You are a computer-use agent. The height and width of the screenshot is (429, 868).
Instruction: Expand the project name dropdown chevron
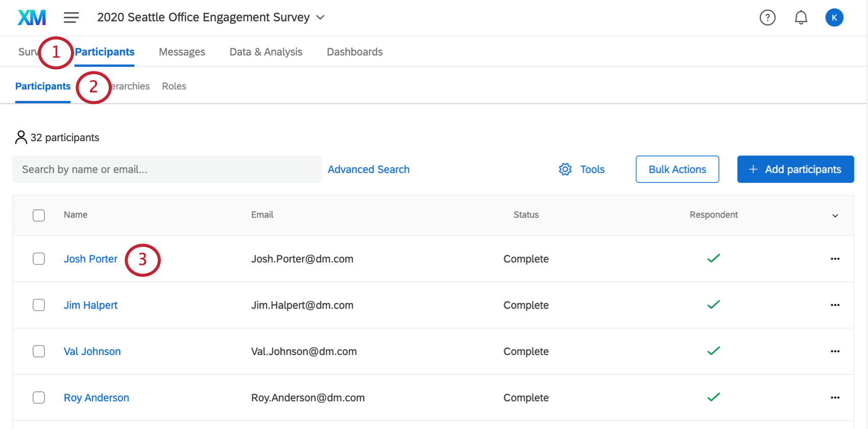[321, 17]
